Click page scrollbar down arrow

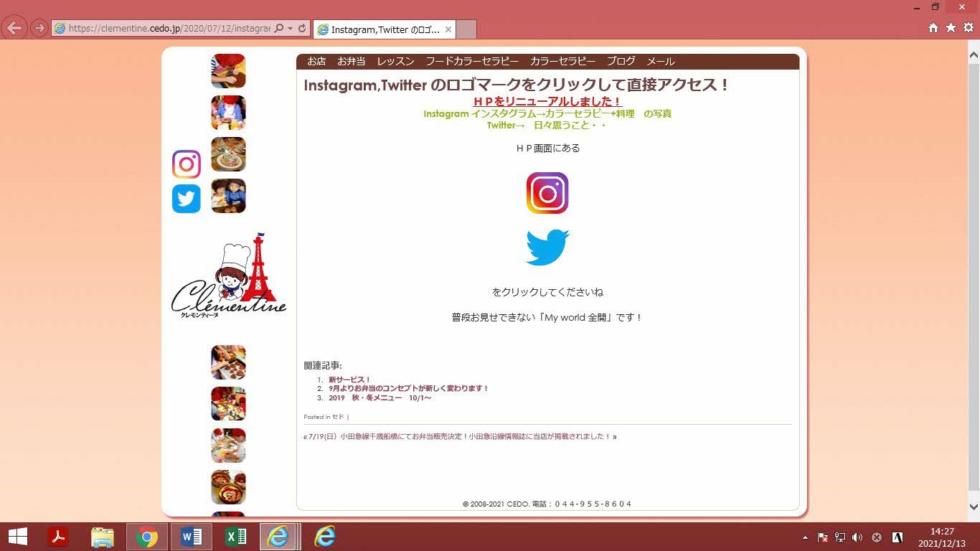(974, 507)
